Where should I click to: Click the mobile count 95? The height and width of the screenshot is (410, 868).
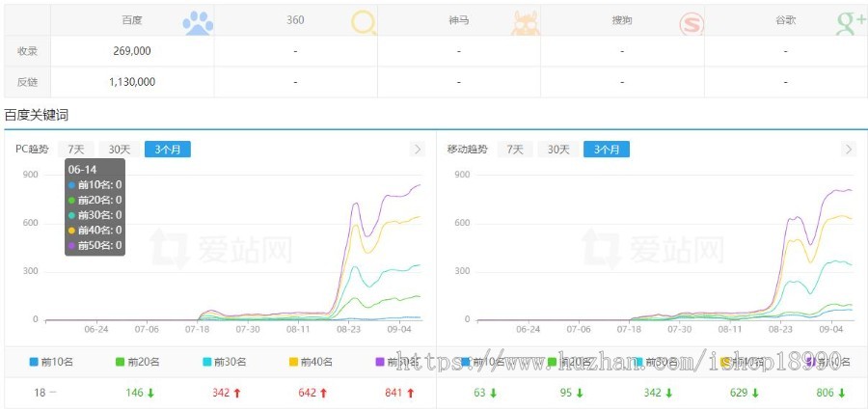(x=566, y=393)
